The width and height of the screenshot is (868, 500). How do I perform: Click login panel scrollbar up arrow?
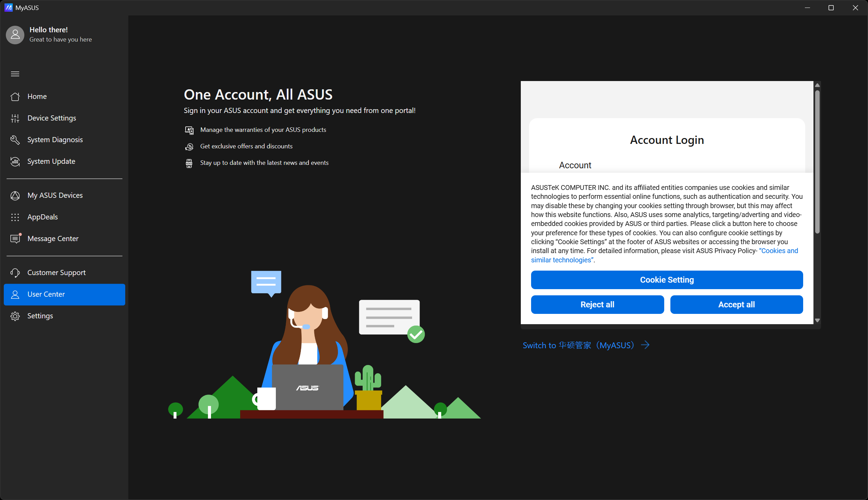[x=817, y=85]
